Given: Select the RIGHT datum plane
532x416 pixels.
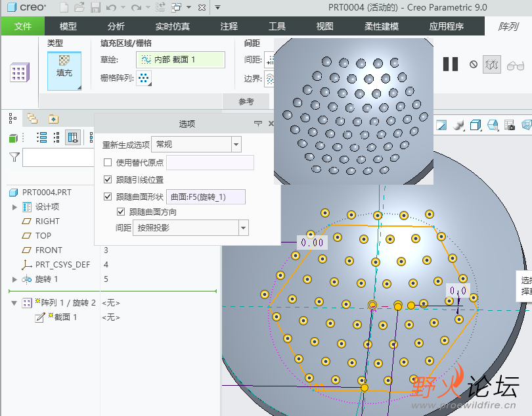Looking at the screenshot, I should point(47,221).
